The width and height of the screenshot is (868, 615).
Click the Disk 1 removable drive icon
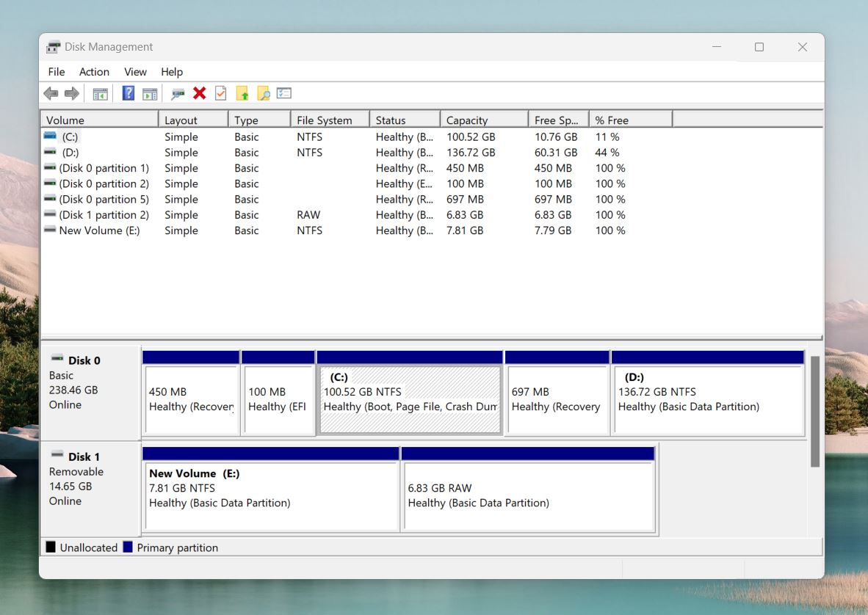tap(57, 454)
